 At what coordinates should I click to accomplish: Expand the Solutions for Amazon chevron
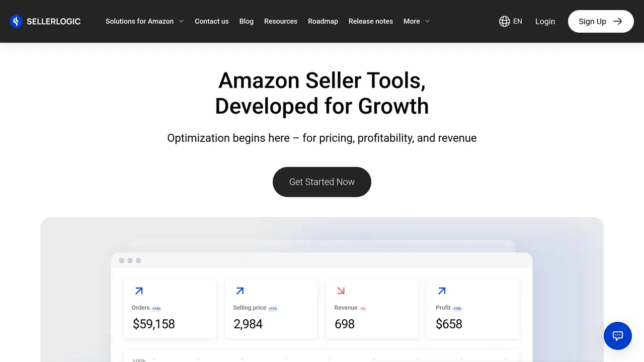(181, 21)
